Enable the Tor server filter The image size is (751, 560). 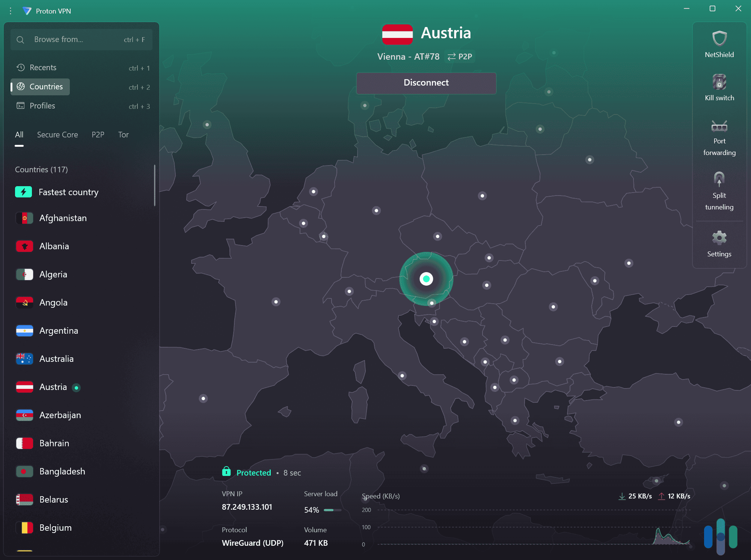123,134
